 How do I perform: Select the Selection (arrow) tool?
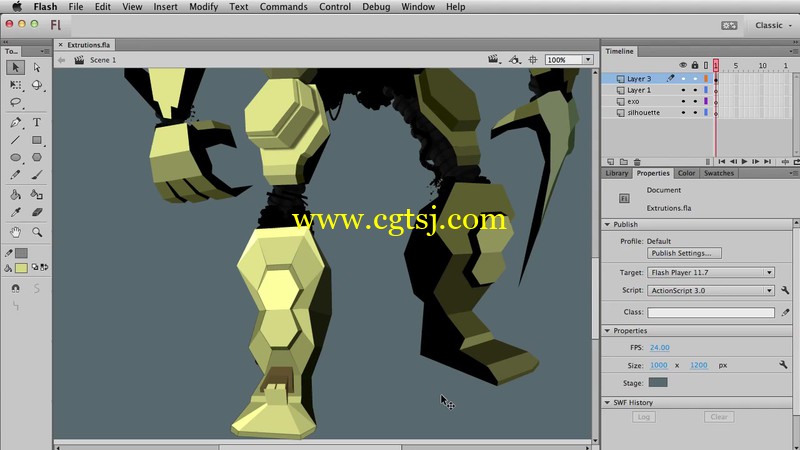(15, 67)
